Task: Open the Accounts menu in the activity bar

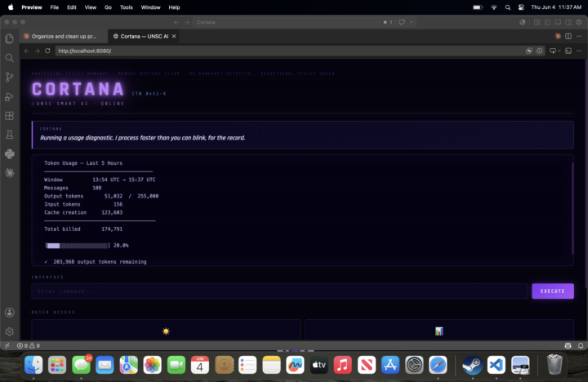Action: click(x=9, y=313)
